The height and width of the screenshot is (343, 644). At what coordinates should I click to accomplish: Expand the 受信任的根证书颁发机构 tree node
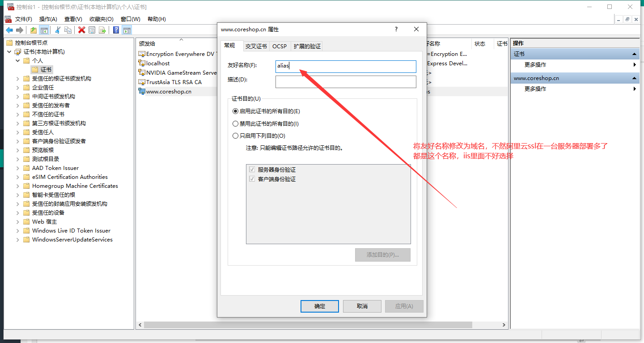click(x=18, y=79)
